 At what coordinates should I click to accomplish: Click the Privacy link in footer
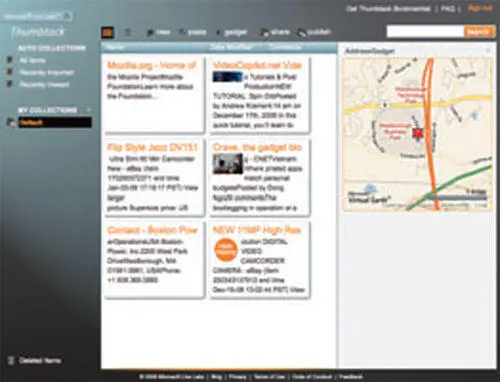coord(238,377)
